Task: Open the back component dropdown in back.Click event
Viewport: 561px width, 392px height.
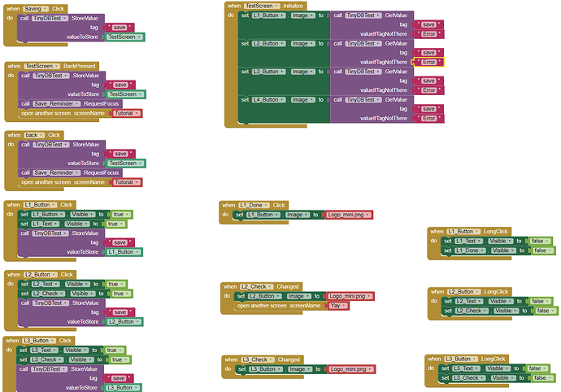Action: coord(34,135)
